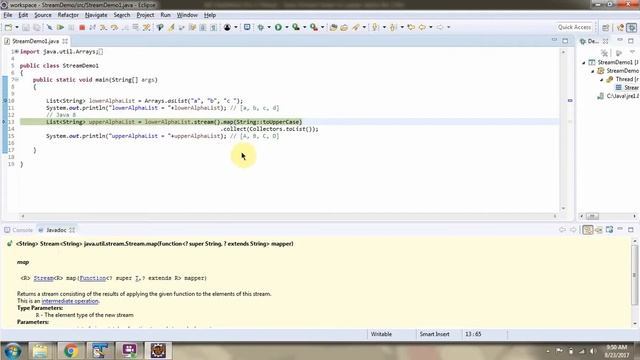Screen dimensions: 640x360
Task: Select the highlighted stack frame entry
Action: (627, 88)
